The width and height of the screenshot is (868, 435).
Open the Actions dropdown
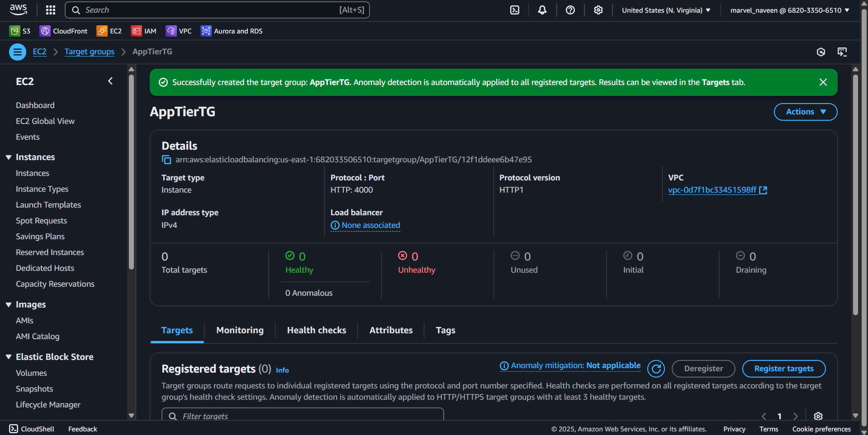[806, 112]
